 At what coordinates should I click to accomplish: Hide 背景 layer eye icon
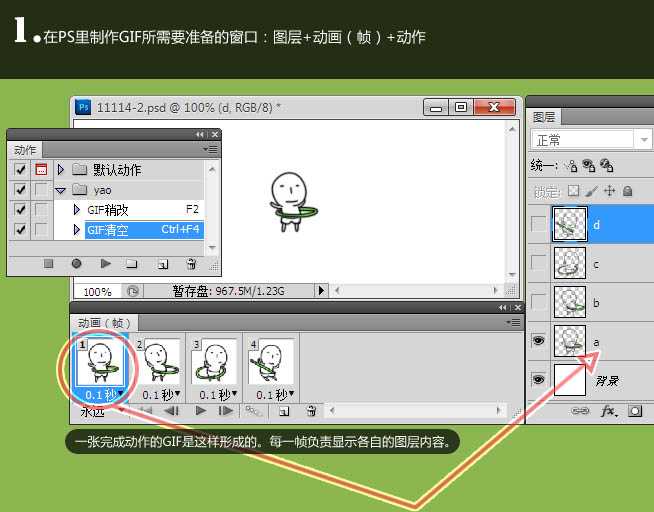[538, 379]
